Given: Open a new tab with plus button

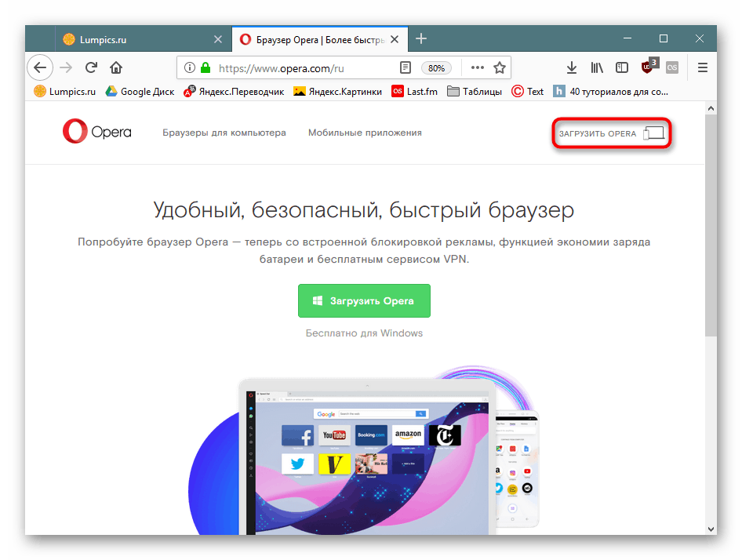Looking at the screenshot, I should tap(420, 38).
